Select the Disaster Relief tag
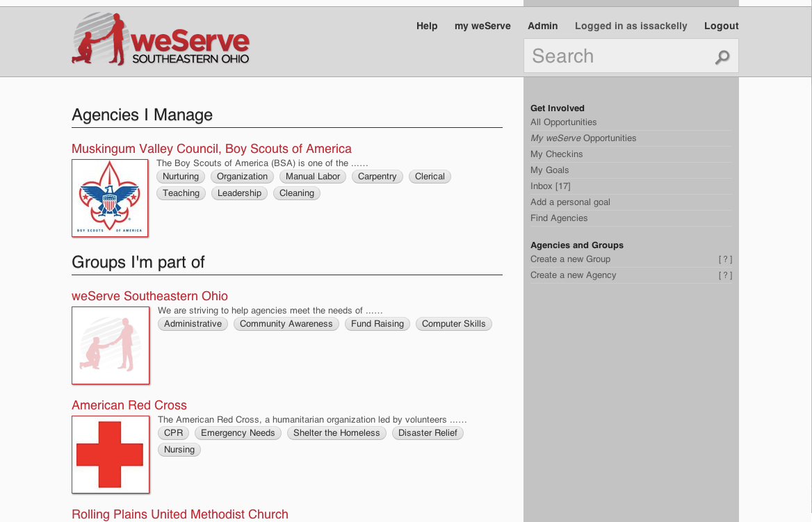Viewport: 812px width, 522px height. click(428, 434)
